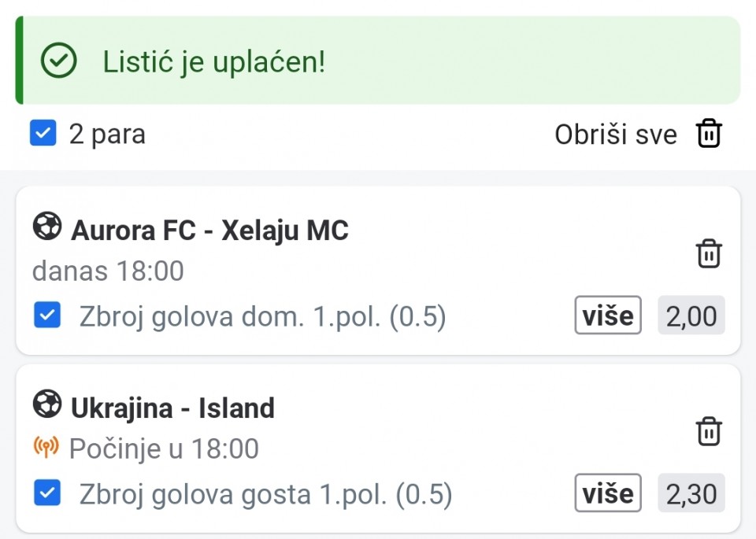
Task: Click the 2,00 odds value
Action: coord(691,316)
